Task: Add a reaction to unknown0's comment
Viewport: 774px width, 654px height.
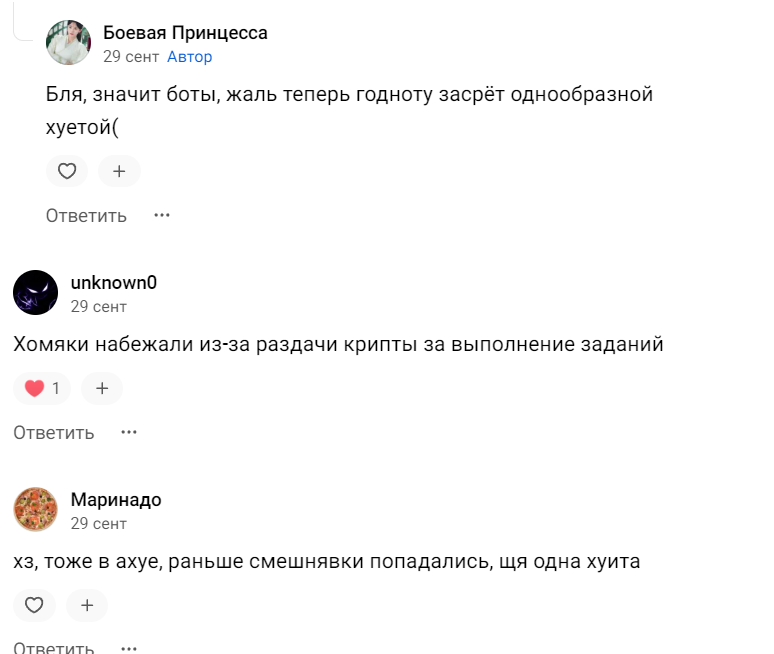Action: [101, 388]
